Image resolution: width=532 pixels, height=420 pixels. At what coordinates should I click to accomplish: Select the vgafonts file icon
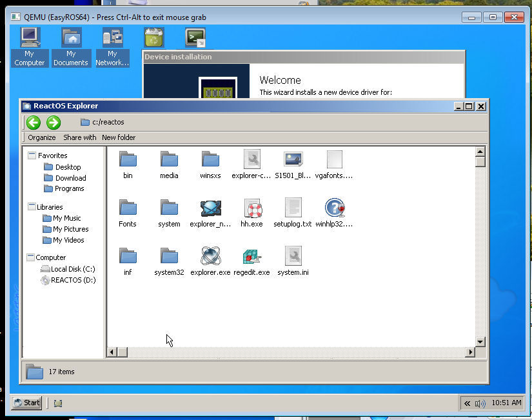point(335,159)
